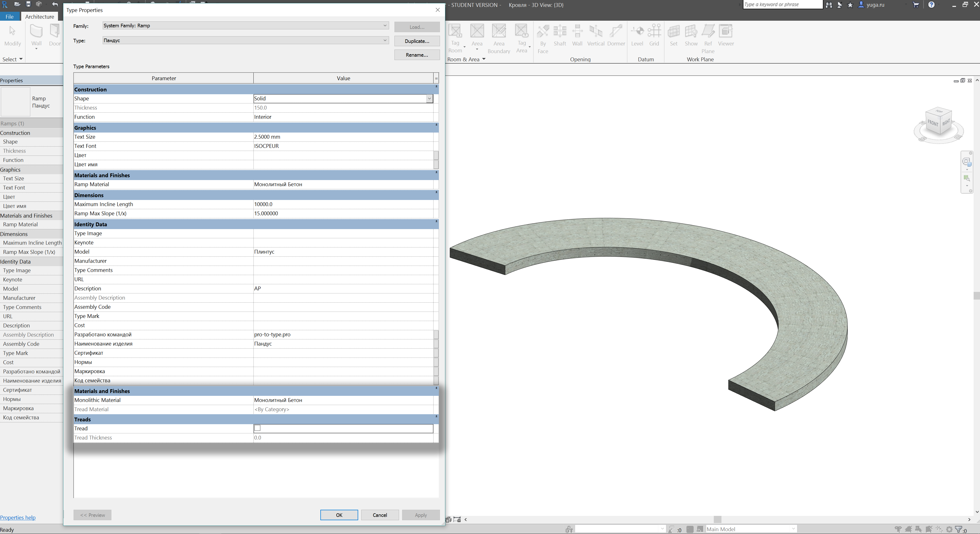Viewport: 980px width, 534px height.
Task: Open the File menu
Action: (x=9, y=16)
